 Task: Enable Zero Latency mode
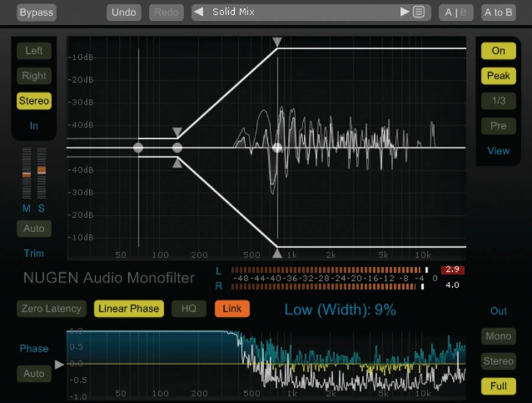click(51, 308)
